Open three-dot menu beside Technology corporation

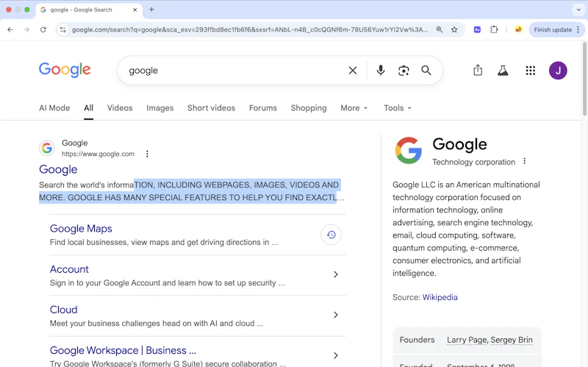click(x=524, y=161)
